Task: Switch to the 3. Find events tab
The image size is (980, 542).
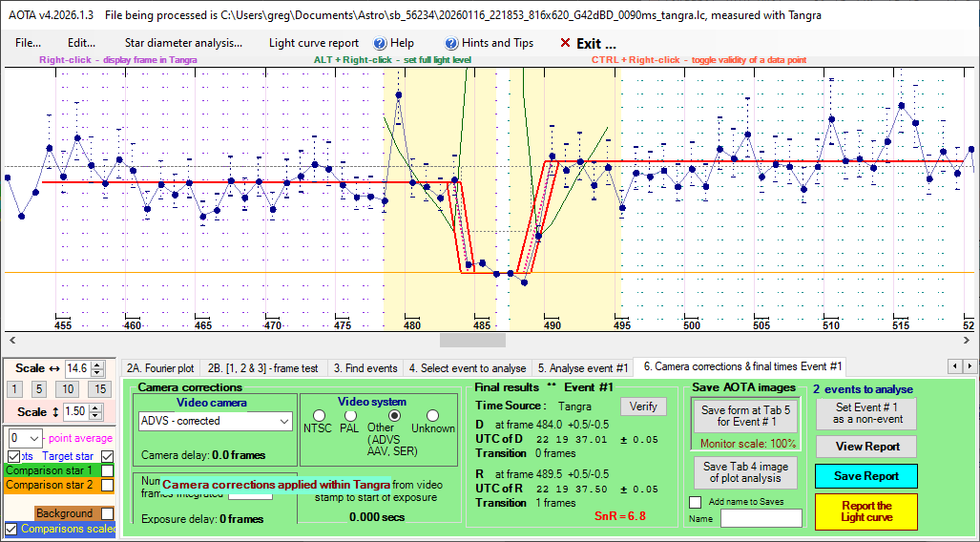Action: pyautogui.click(x=365, y=367)
